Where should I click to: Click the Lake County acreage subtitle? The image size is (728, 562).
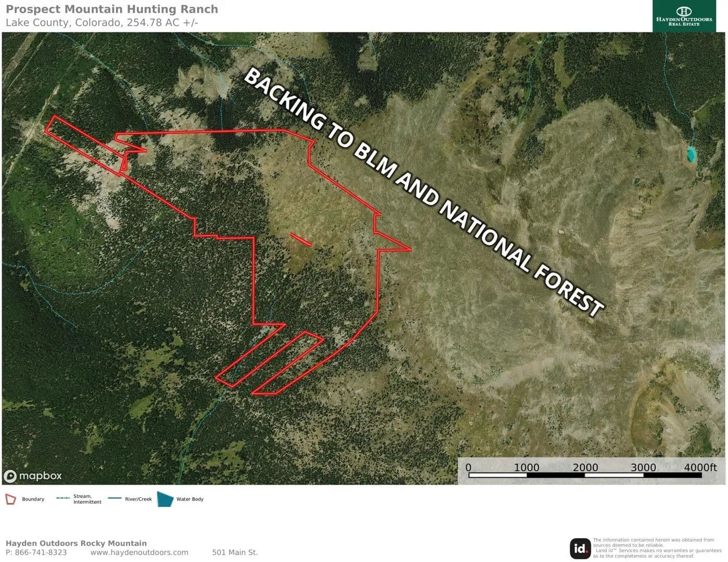[102, 22]
